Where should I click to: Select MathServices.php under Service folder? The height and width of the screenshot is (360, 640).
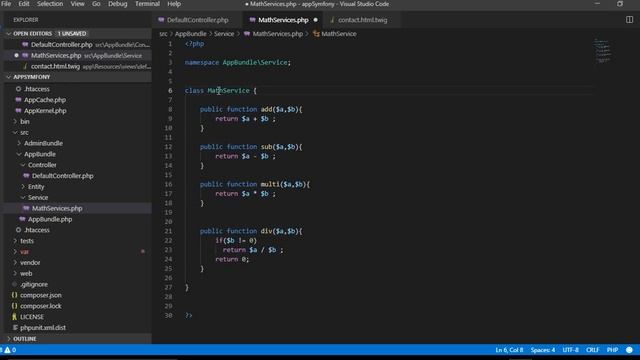click(57, 208)
